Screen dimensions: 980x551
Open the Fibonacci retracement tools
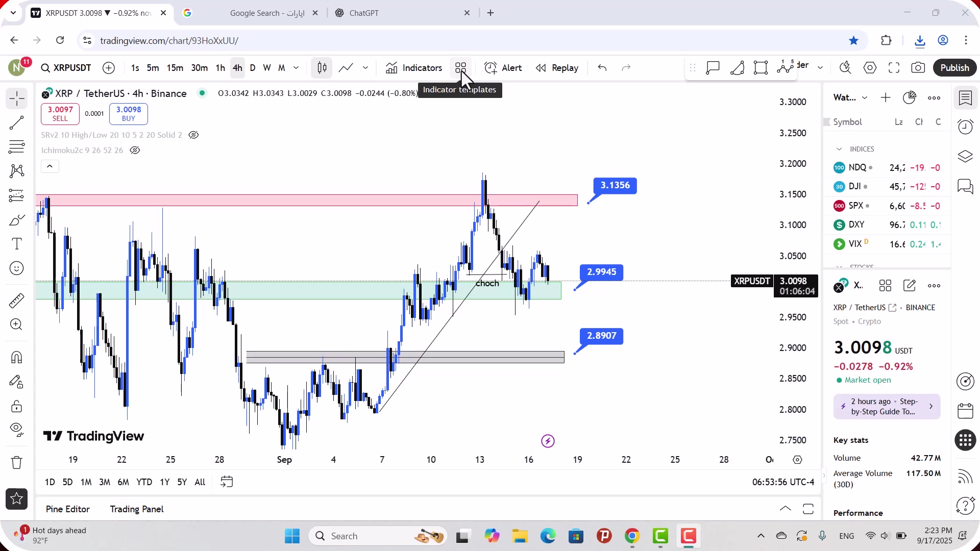pos(16,147)
